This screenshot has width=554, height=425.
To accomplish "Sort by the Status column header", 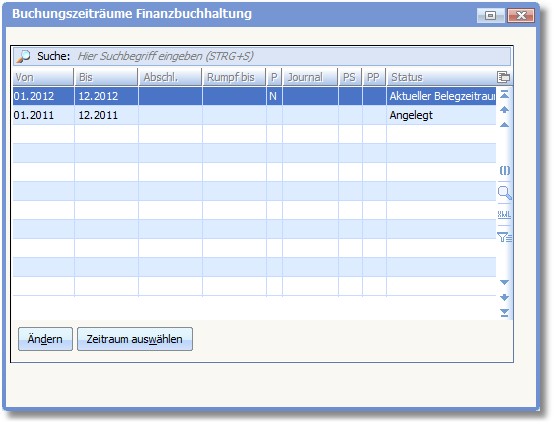I will click(441, 77).
